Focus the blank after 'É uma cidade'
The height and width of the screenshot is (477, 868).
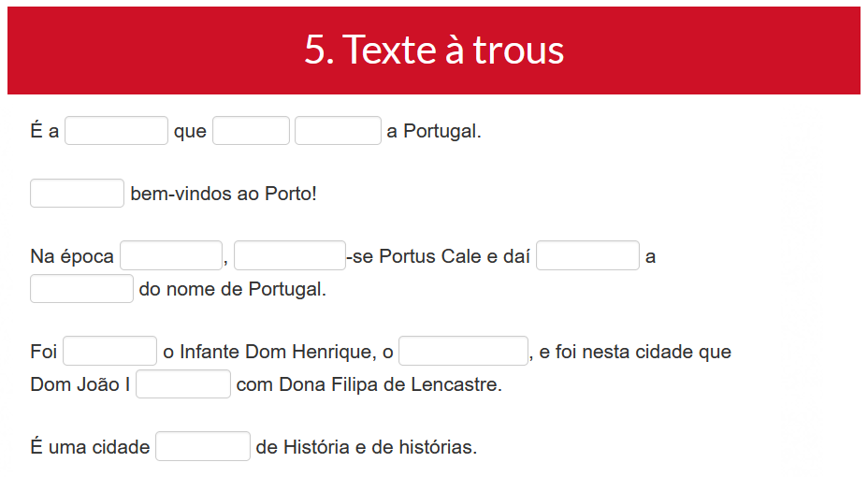pos(203,446)
